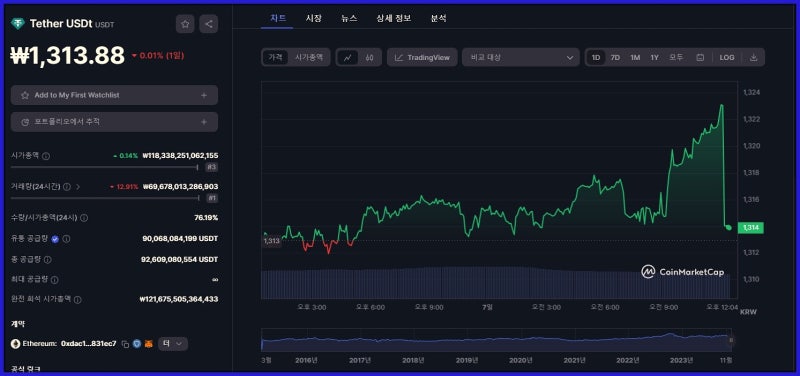This screenshot has width=800, height=376.
Task: Set chart range to 1D
Action: (596, 58)
